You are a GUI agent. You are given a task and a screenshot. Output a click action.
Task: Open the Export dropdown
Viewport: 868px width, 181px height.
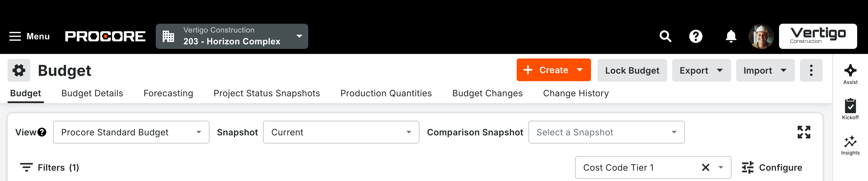pos(701,70)
